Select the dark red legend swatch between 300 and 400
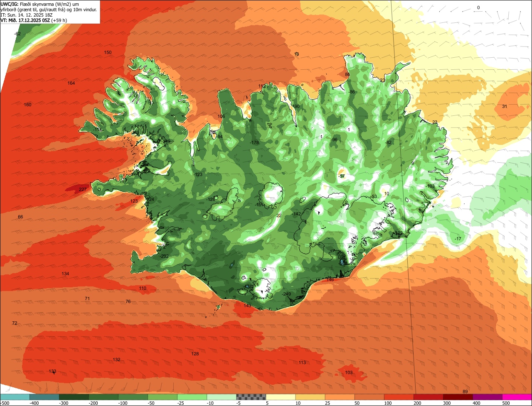This screenshot has width=532, height=406. coord(458,397)
